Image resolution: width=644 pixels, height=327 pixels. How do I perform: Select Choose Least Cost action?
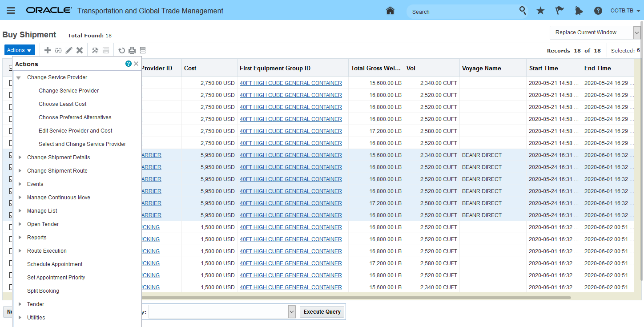pyautogui.click(x=63, y=104)
